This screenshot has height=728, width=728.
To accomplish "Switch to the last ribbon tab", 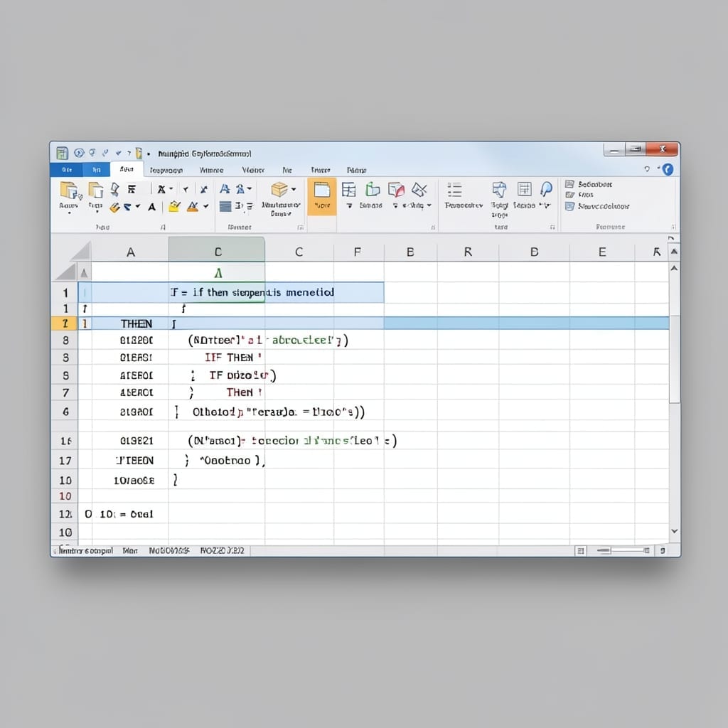I will pos(357,171).
